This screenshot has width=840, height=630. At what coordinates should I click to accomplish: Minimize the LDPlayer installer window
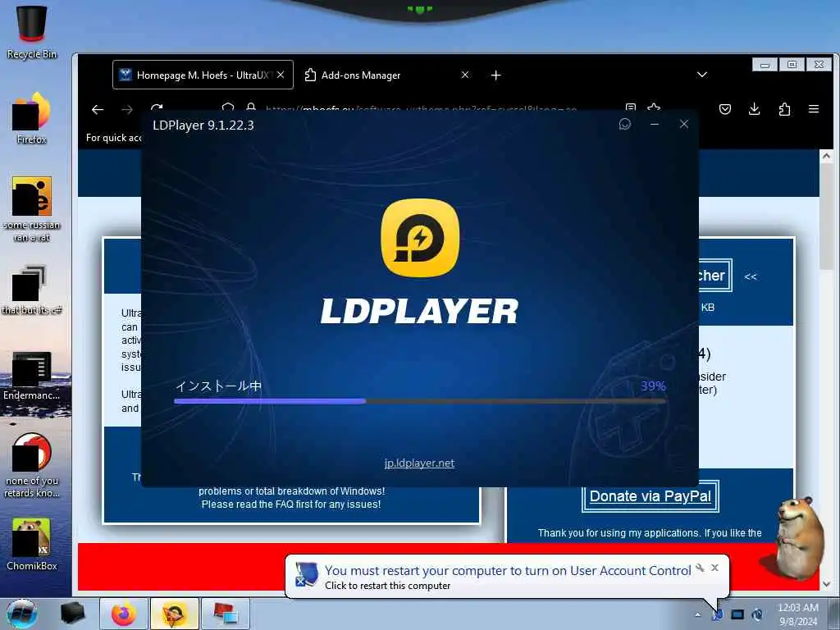point(654,125)
